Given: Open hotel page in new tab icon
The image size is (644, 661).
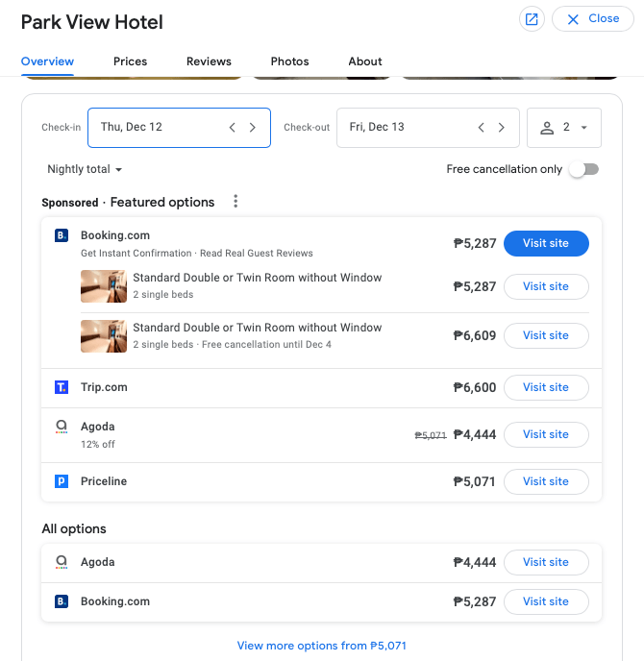Looking at the screenshot, I should (532, 19).
